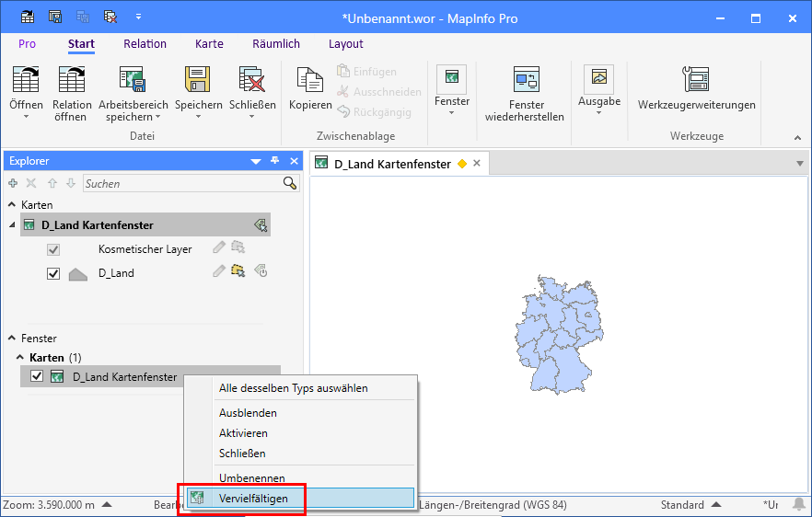Viewport: 812px width, 517px height.
Task: Open document tabs list dropdown
Action: [x=800, y=164]
